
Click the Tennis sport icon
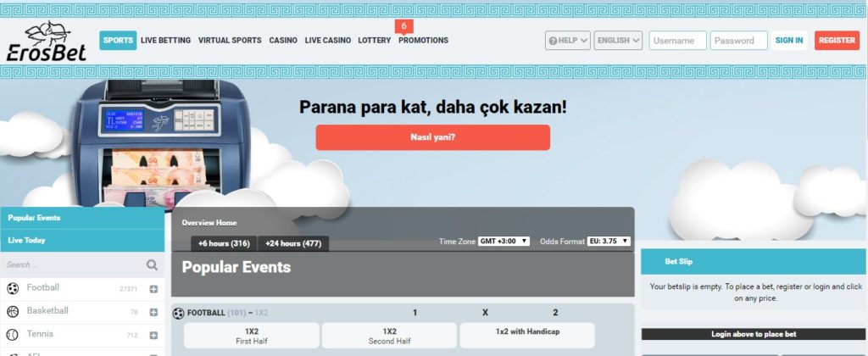(13, 335)
